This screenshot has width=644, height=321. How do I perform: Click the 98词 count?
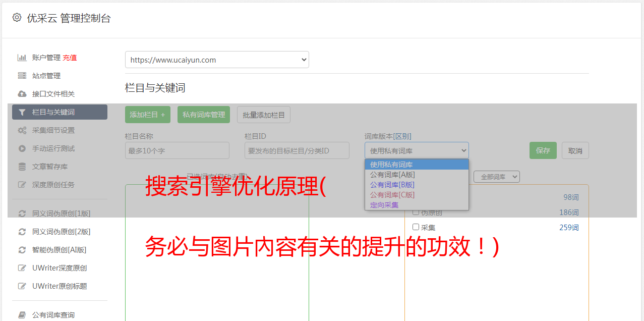coord(571,197)
